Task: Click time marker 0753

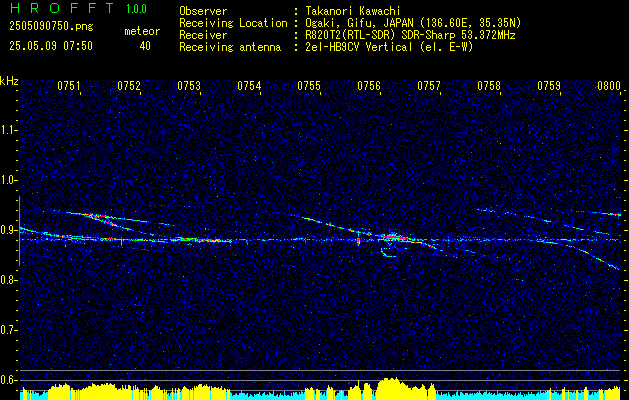Action: pos(189,86)
